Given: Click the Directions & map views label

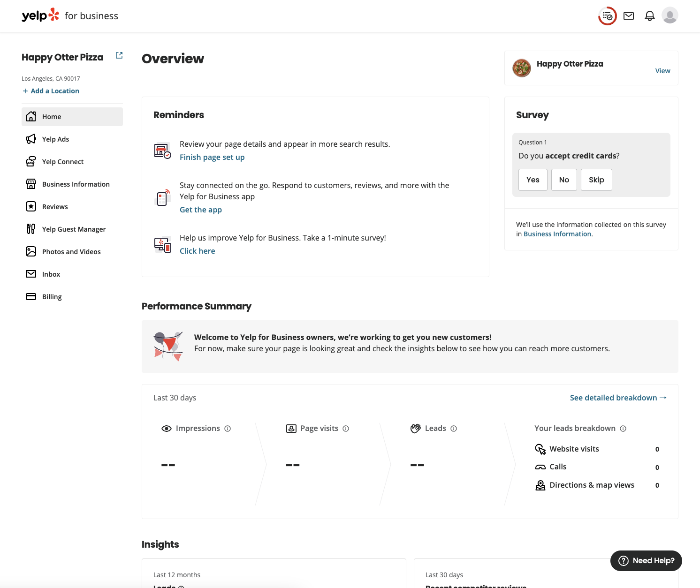Looking at the screenshot, I should click(592, 485).
